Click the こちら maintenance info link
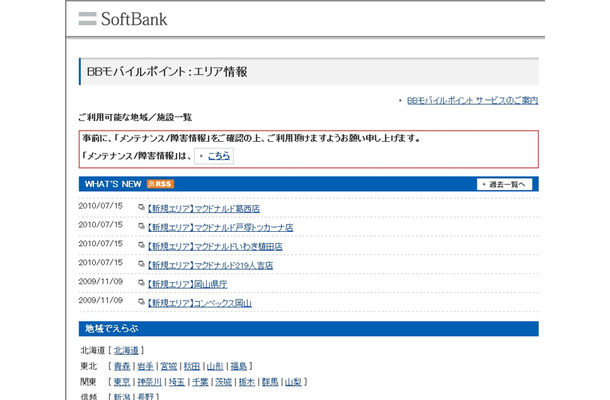This screenshot has width=610, height=400. [219, 156]
